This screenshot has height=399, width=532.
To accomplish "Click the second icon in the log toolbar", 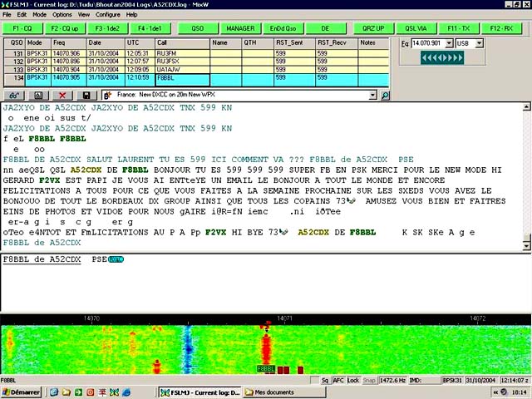I will 37,96.
